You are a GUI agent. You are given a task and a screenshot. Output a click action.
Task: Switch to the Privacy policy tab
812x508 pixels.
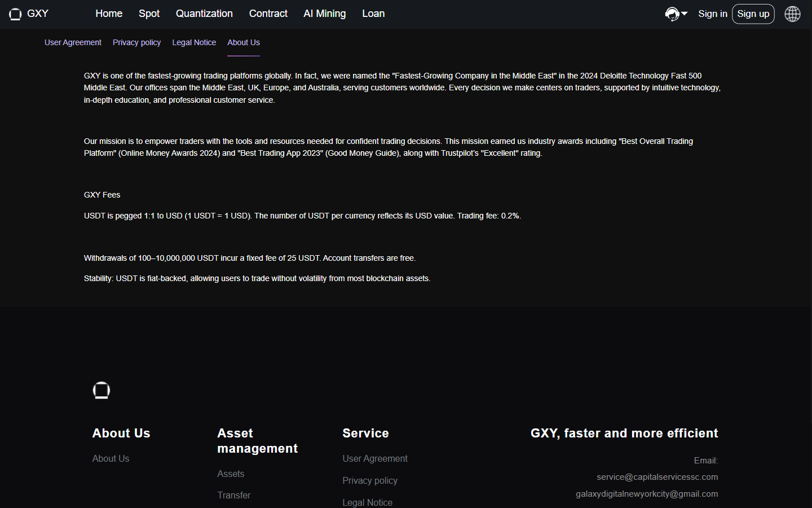coord(136,42)
